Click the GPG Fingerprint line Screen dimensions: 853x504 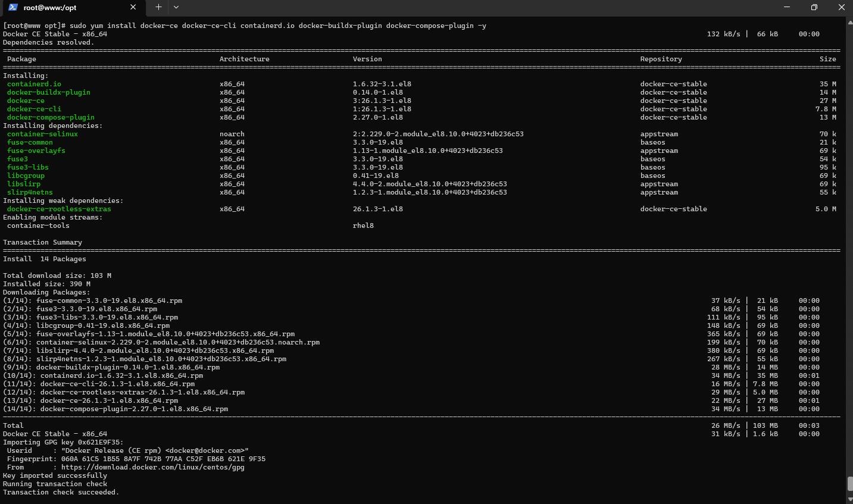pyautogui.click(x=136, y=459)
